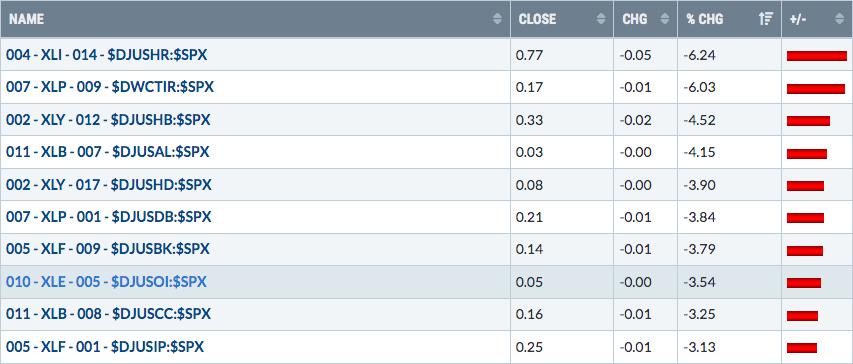Image resolution: width=853 pixels, height=364 pixels.
Task: Open 011 - XLB - 008 - $DJUSCC:$SPX link
Action: [108, 314]
